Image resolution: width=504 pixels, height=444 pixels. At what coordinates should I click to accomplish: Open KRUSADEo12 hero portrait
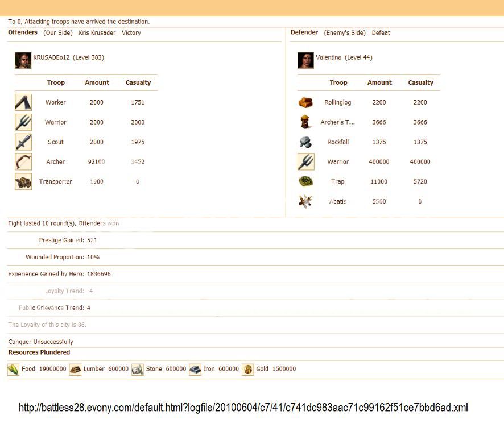pos(23,60)
